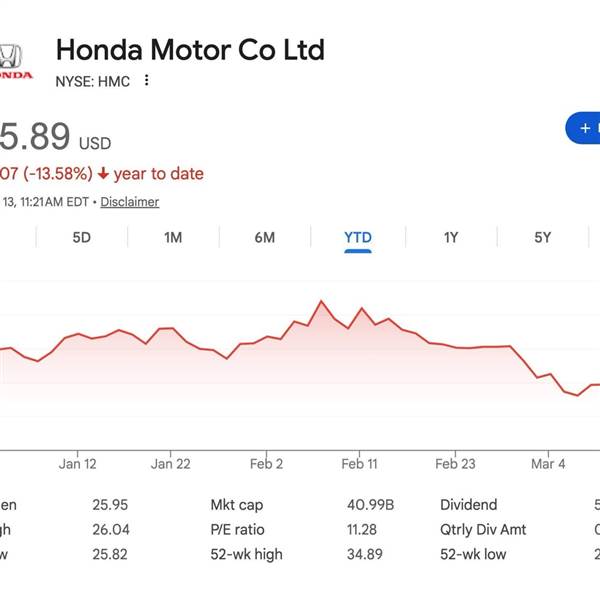
Task: Click the Honda Motor Co Ltd title
Action: tap(190, 49)
